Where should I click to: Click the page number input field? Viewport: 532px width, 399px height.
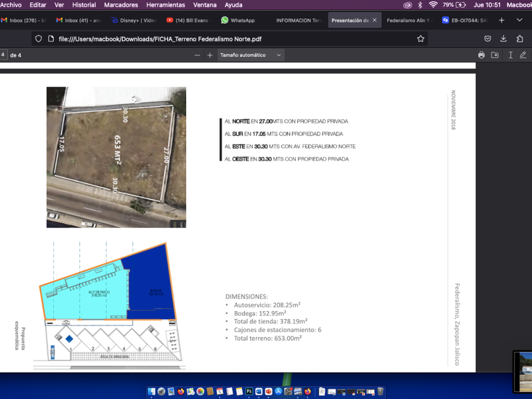4,55
